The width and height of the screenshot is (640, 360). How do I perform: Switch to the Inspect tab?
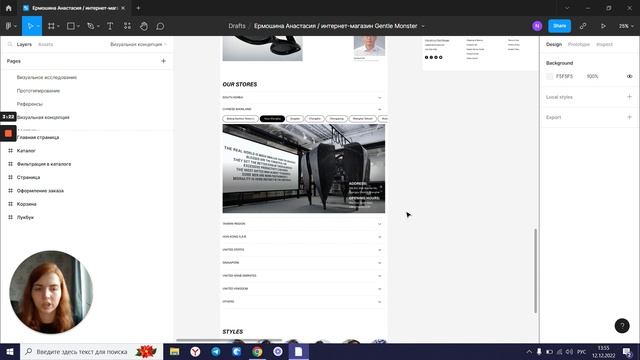pyautogui.click(x=604, y=44)
